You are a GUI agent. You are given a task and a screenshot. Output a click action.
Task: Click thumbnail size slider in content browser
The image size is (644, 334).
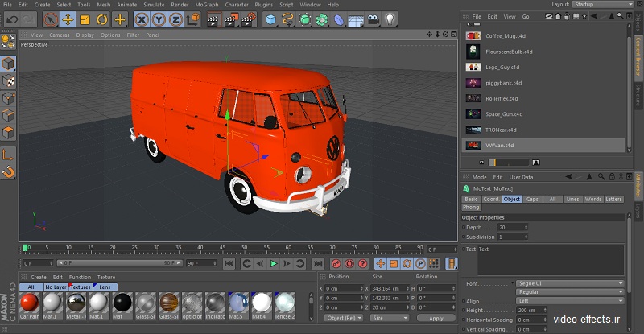pos(509,163)
